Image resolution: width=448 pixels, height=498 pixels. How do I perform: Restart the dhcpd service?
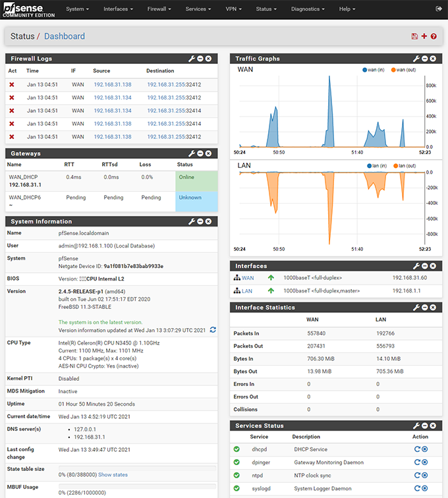click(x=417, y=449)
